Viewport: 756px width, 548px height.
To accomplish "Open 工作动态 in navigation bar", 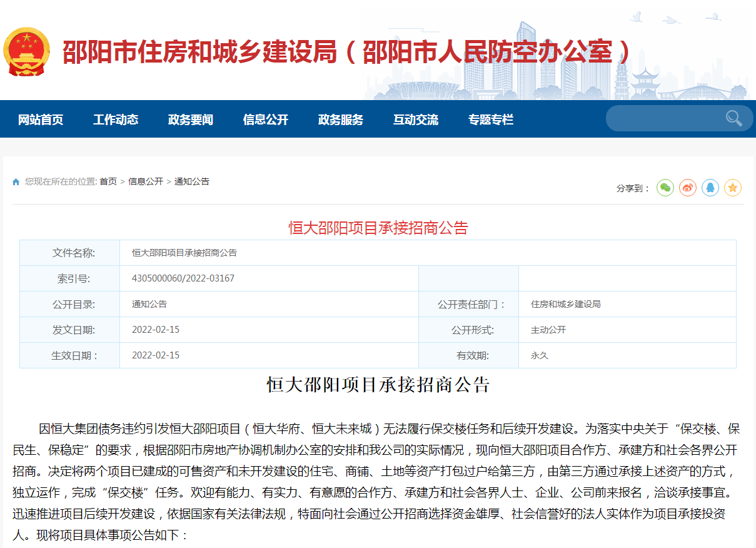I will pos(116,119).
